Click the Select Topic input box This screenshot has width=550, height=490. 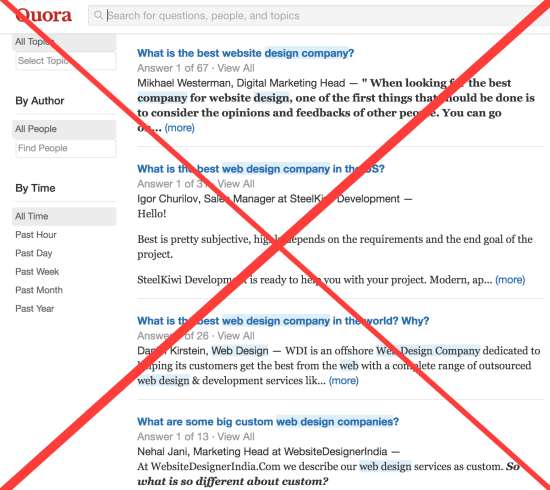(66, 61)
